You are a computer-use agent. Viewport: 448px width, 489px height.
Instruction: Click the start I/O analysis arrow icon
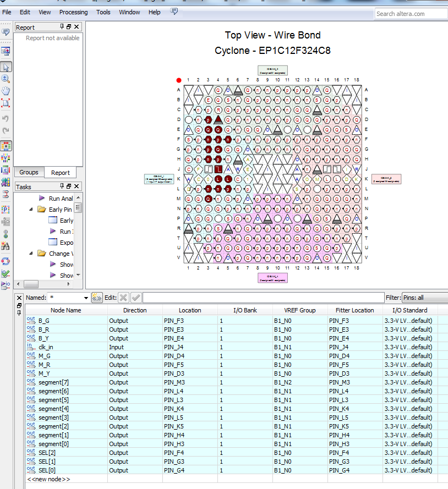(6, 285)
